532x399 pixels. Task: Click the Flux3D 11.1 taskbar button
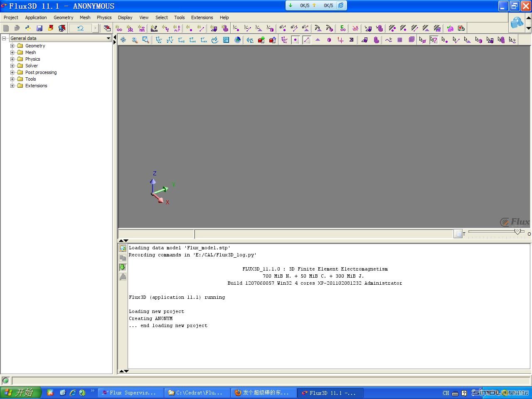pyautogui.click(x=330, y=393)
